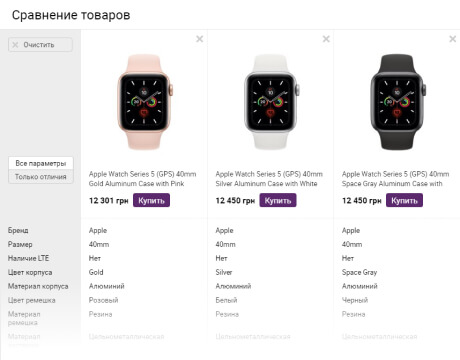Open the Gold Aluminum Case product title link
Viewport: 460px width, 360px height.
pyautogui.click(x=142, y=179)
